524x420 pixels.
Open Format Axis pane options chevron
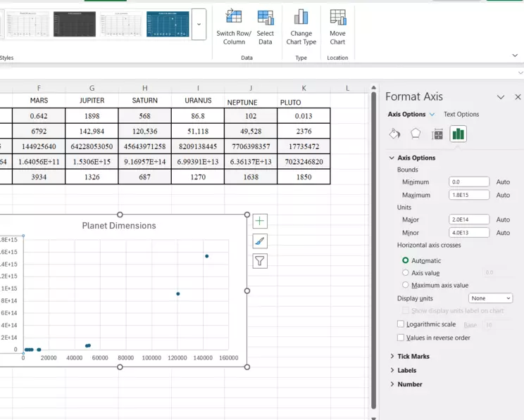coord(500,97)
